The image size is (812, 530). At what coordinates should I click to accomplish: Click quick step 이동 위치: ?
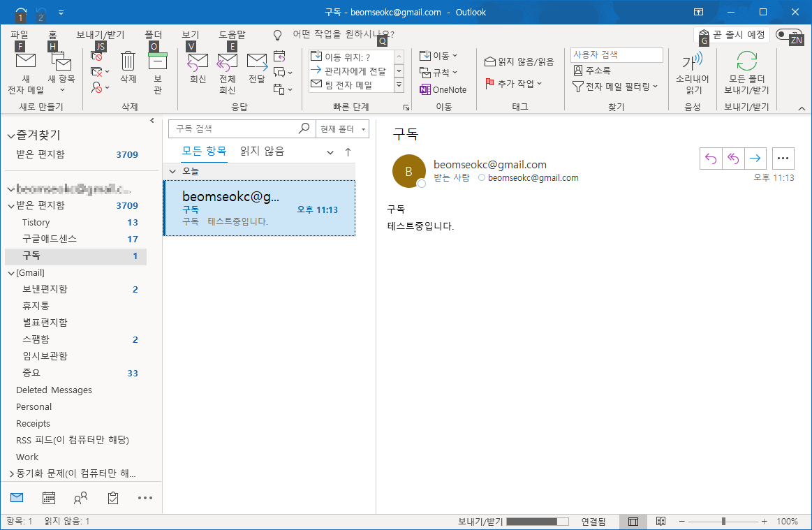(x=351, y=57)
